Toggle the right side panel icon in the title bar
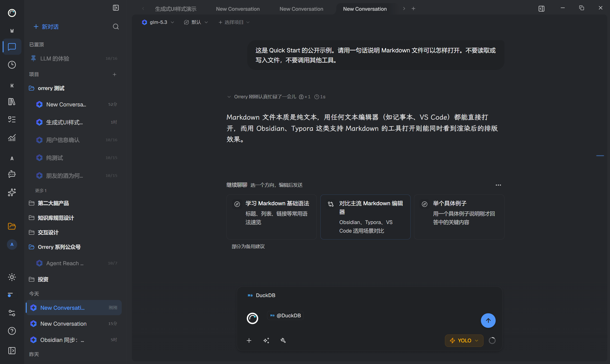Viewport: 610px width, 364px height. pos(542,9)
